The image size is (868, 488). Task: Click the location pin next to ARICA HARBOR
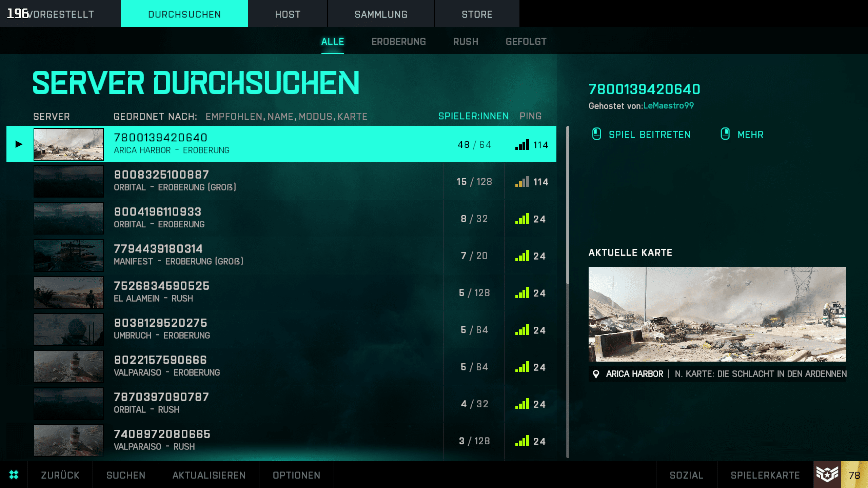click(595, 374)
